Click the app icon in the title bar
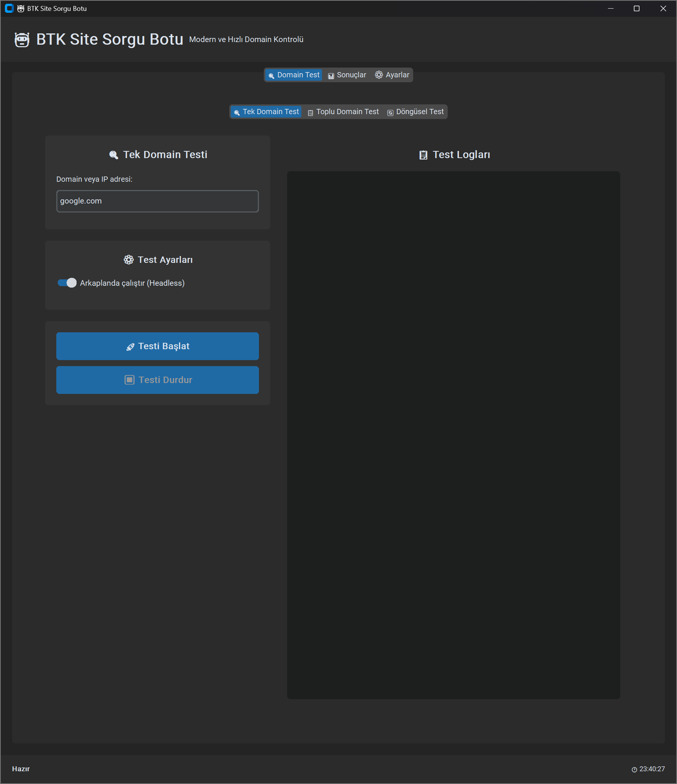The width and height of the screenshot is (677, 784). [9, 8]
